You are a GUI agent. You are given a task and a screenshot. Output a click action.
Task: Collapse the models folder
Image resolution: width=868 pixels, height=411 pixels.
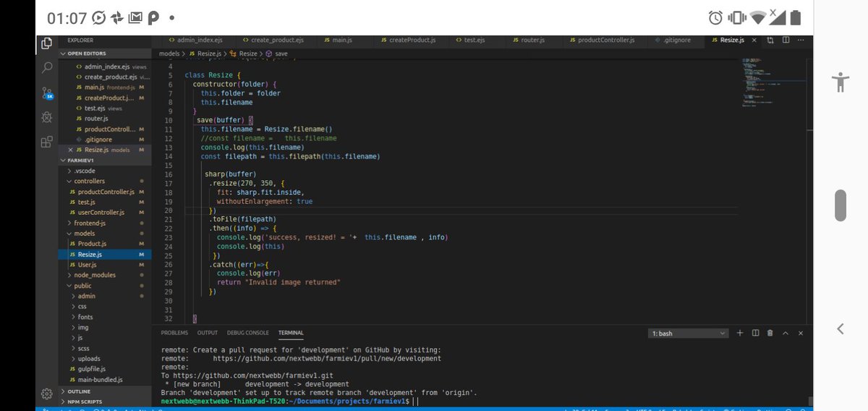pyautogui.click(x=84, y=234)
